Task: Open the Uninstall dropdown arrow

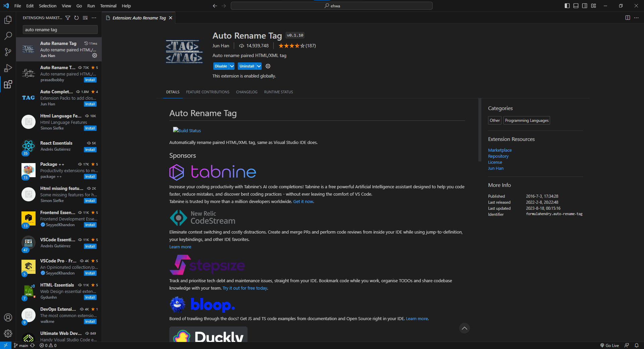Action: pyautogui.click(x=258, y=66)
